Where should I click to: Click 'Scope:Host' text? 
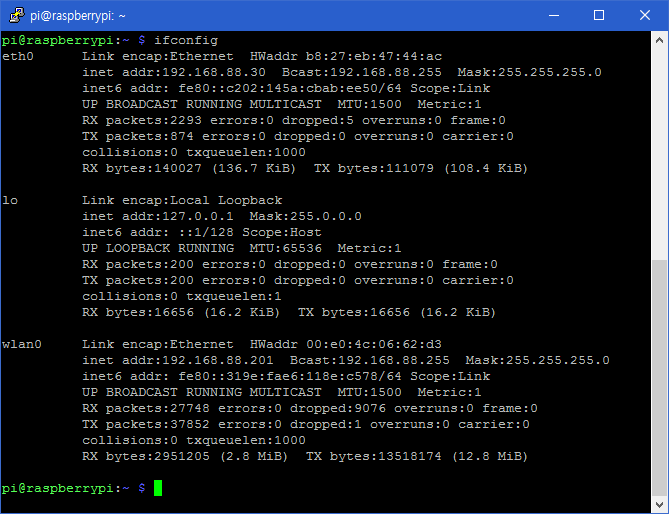click(282, 232)
